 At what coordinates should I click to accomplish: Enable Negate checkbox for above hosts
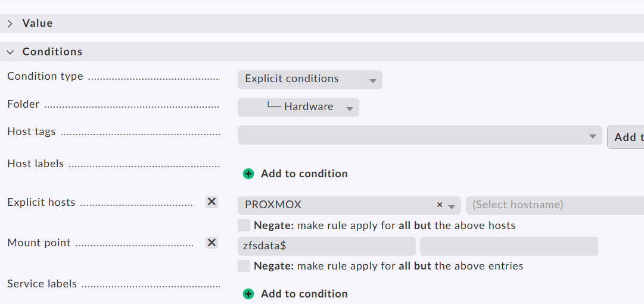click(x=244, y=225)
